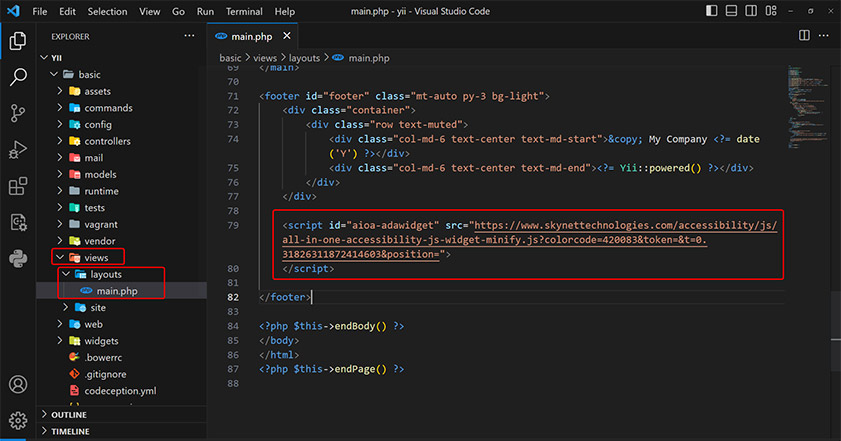The width and height of the screenshot is (841, 441).
Task: Collapse the views folder
Action: pyautogui.click(x=121, y=257)
